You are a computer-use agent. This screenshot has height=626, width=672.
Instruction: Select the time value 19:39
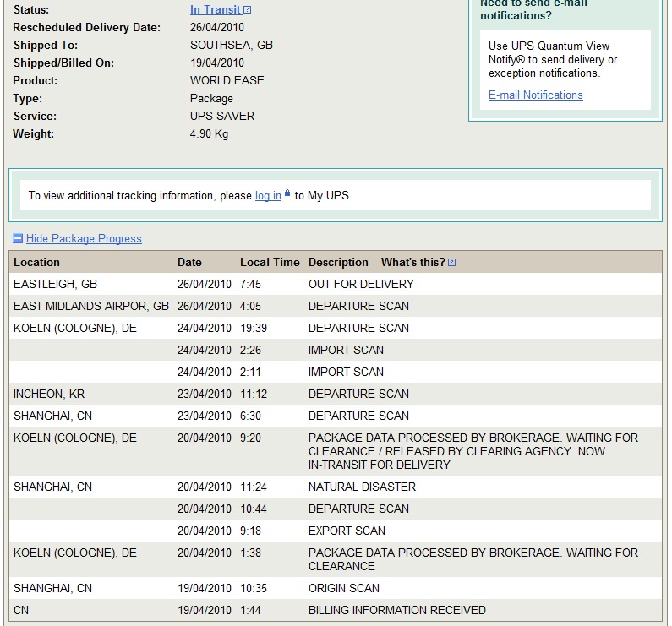(x=254, y=328)
